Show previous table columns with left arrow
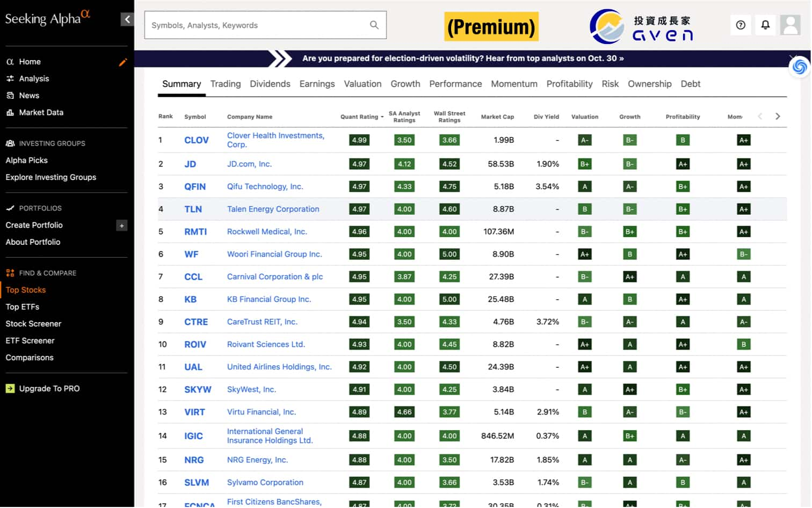This screenshot has height=508, width=812. point(760,117)
